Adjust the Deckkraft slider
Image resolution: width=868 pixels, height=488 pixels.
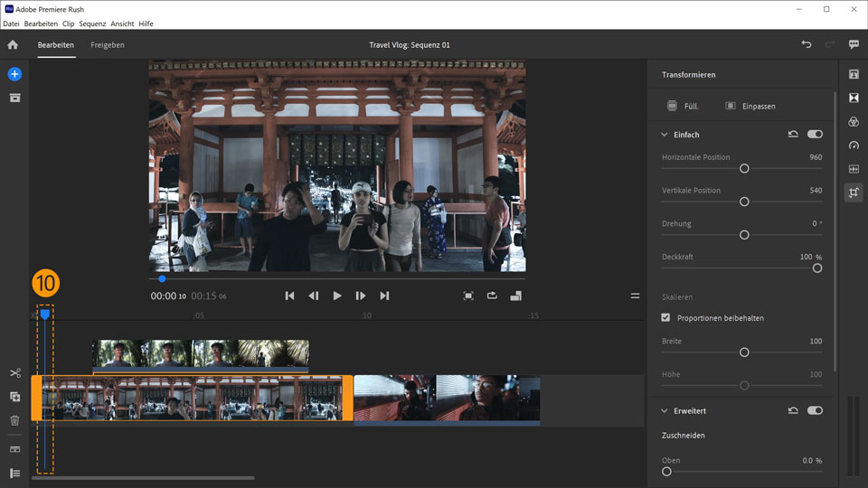817,268
